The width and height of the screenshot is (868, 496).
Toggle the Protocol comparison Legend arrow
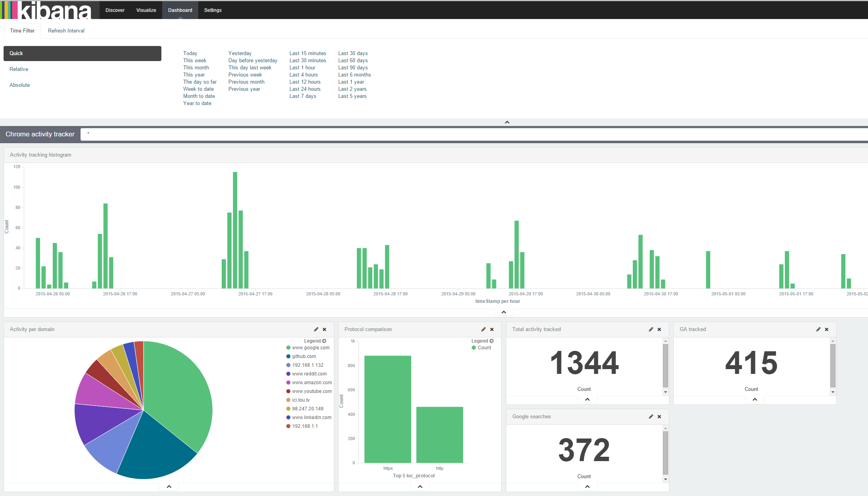(492, 341)
